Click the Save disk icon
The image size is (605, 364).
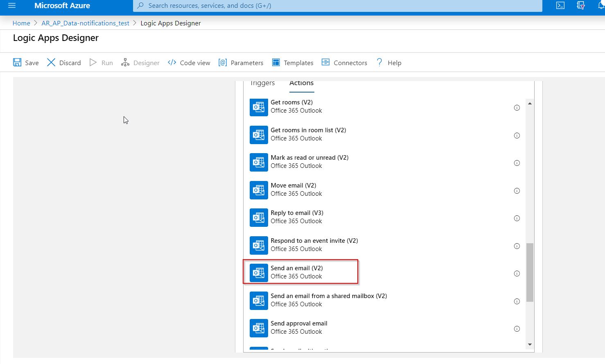coord(17,62)
